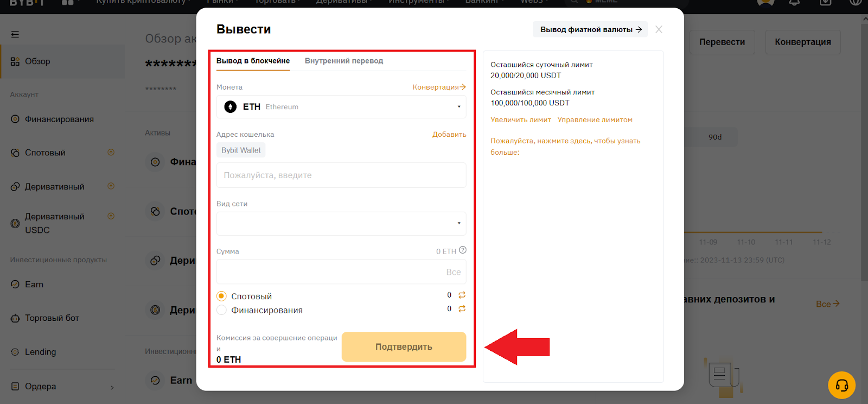Viewport: 868px width, 404px height.
Task: Click the Деривативный USDC sidebar icon
Action: coord(15,223)
